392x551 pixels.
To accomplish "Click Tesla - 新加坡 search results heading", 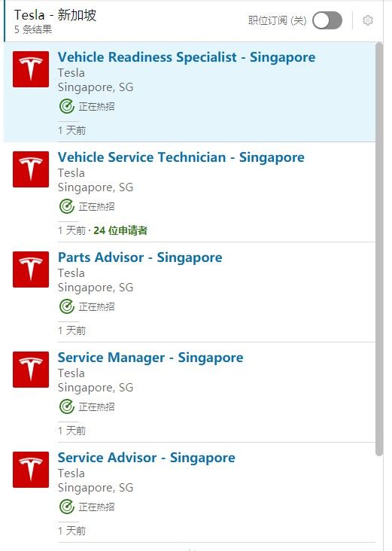I will click(x=55, y=15).
